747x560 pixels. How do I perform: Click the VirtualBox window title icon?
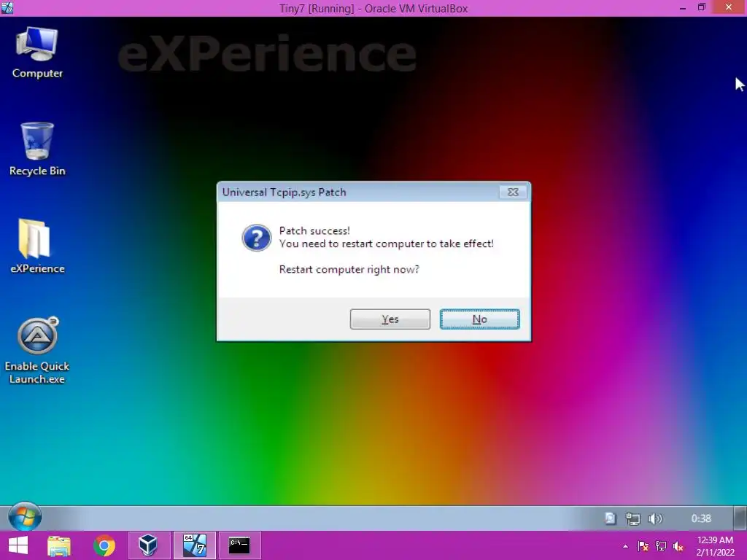[x=7, y=8]
